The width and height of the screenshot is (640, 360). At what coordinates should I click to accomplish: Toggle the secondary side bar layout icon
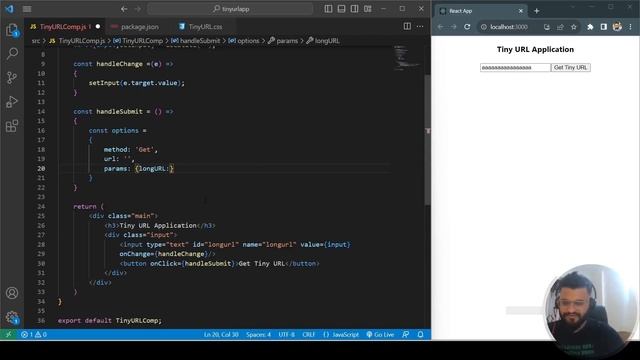coord(354,9)
